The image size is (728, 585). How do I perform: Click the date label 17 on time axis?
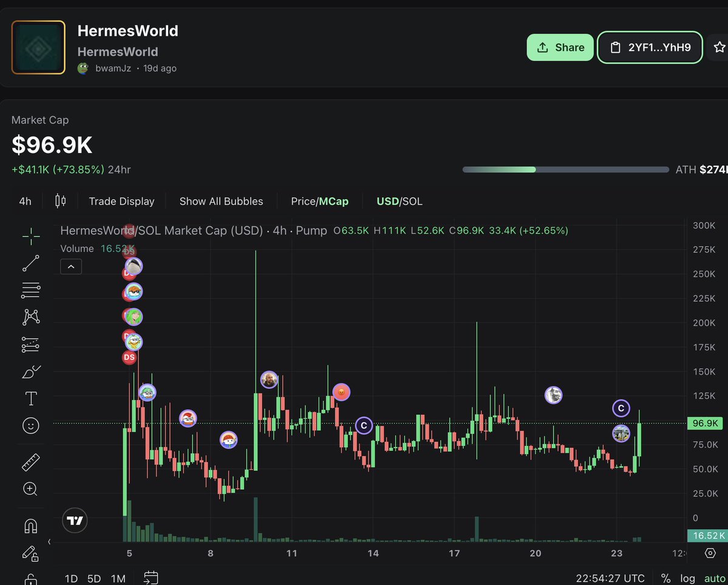pos(454,553)
